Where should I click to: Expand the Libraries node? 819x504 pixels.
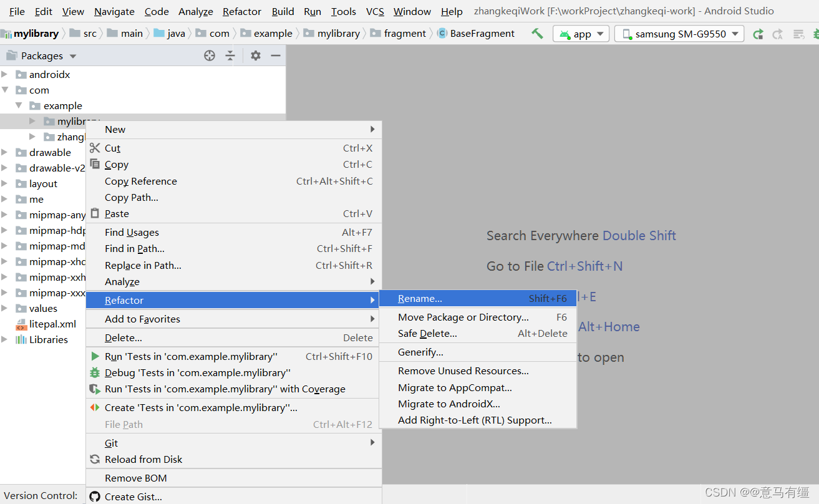[x=4, y=339]
